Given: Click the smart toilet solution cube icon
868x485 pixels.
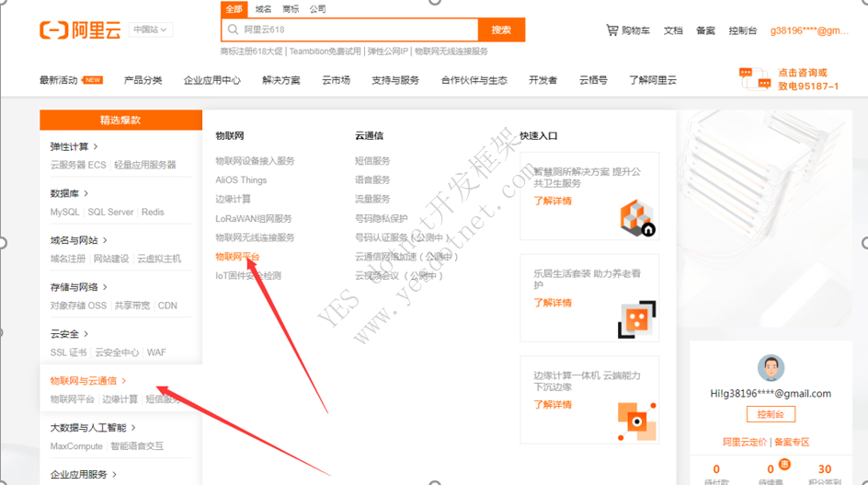Looking at the screenshot, I should coord(638,218).
